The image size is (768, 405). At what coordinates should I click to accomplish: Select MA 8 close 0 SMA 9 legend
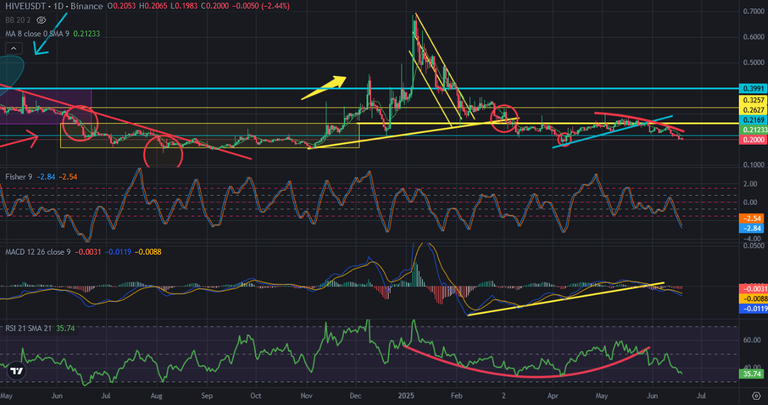tap(38, 34)
